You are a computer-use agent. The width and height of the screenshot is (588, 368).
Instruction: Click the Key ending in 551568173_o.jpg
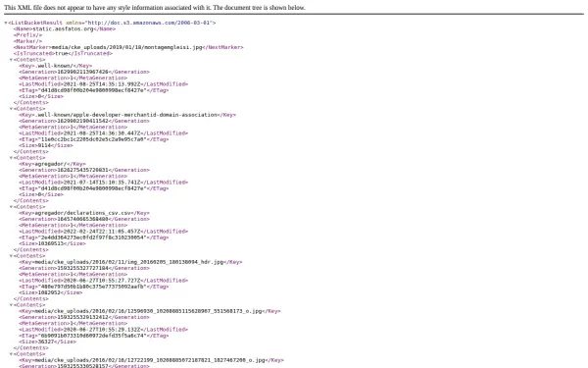150,311
